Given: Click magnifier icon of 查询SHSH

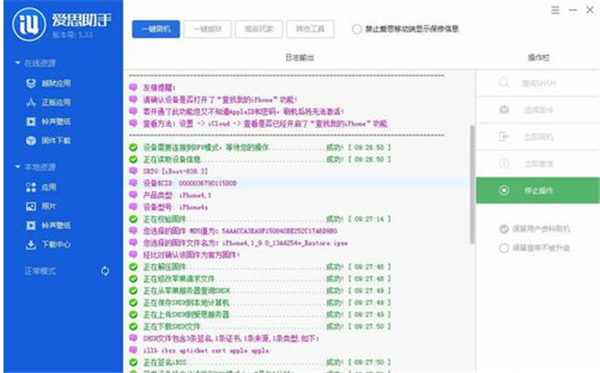Looking at the screenshot, I should point(504,83).
